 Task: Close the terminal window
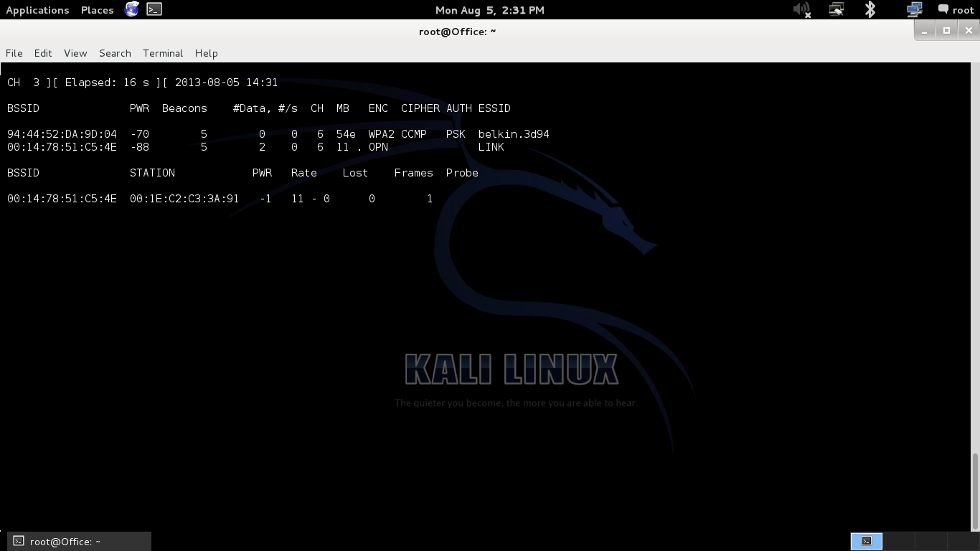(969, 30)
